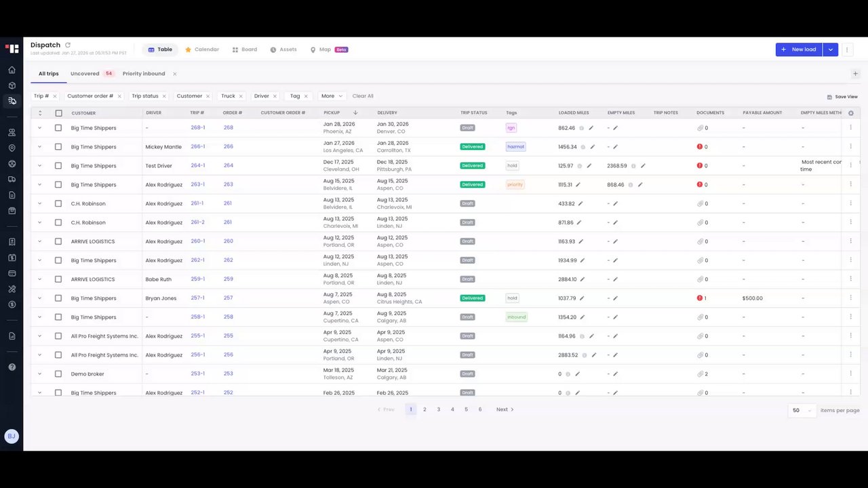Click the add view plus icon
This screenshot has width=868, height=488.
pyautogui.click(x=855, y=74)
